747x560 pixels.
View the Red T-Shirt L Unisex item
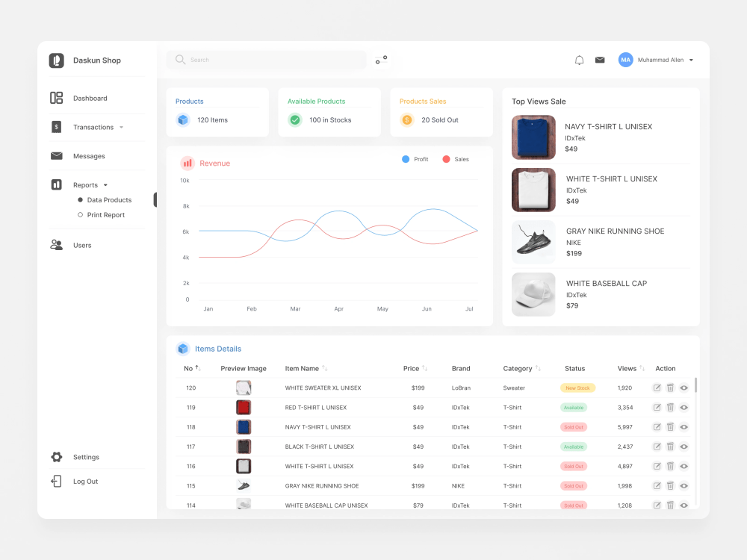pyautogui.click(x=684, y=408)
